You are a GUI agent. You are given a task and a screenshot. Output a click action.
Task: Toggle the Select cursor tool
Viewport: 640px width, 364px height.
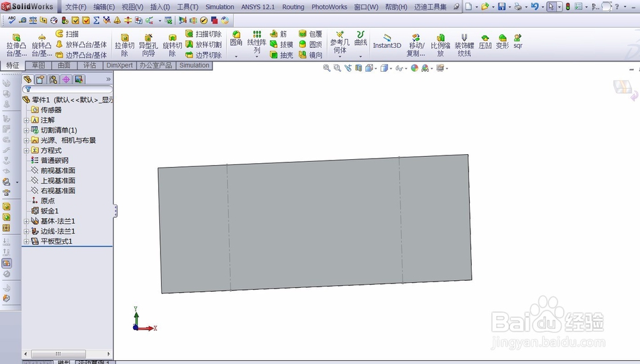(552, 6)
